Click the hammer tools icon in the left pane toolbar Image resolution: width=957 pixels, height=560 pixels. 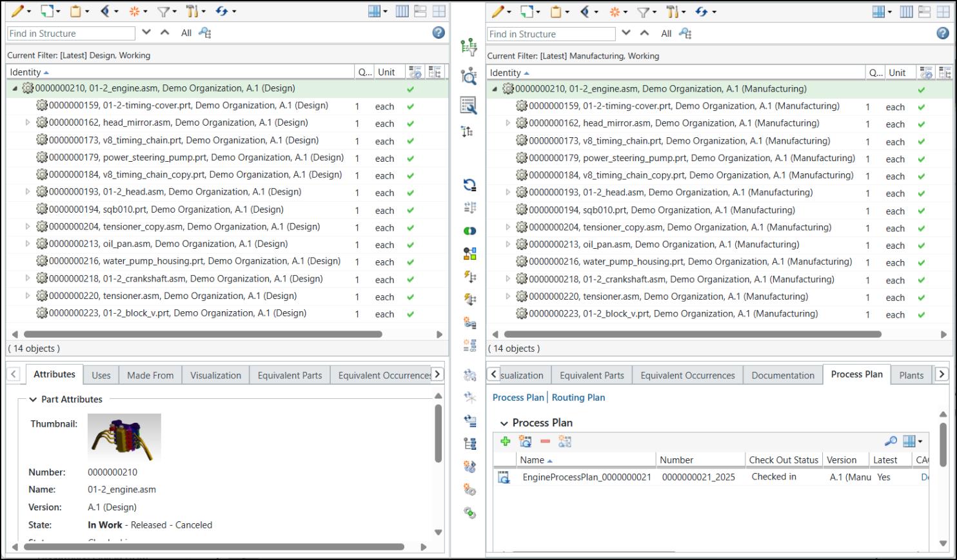[x=192, y=11]
